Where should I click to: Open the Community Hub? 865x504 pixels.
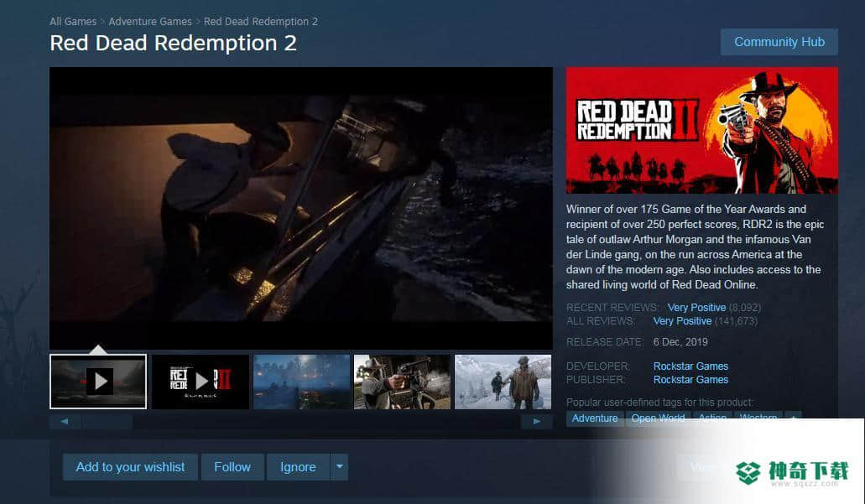(779, 42)
